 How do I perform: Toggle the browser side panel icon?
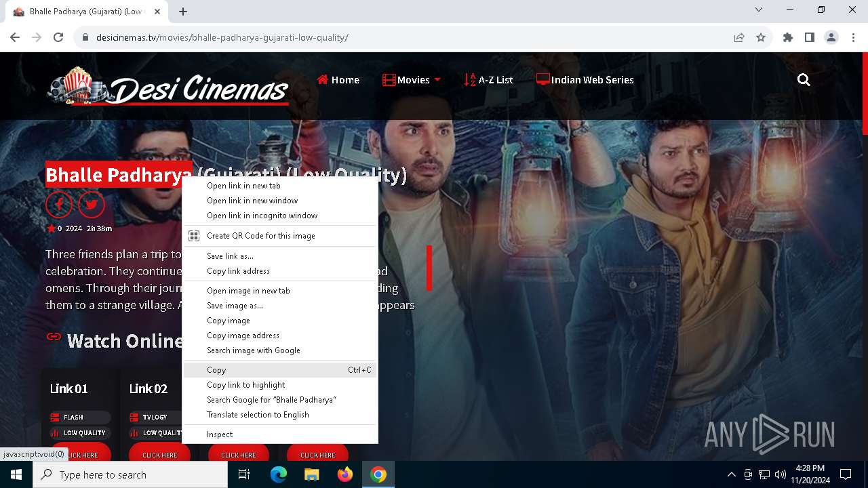[810, 37]
